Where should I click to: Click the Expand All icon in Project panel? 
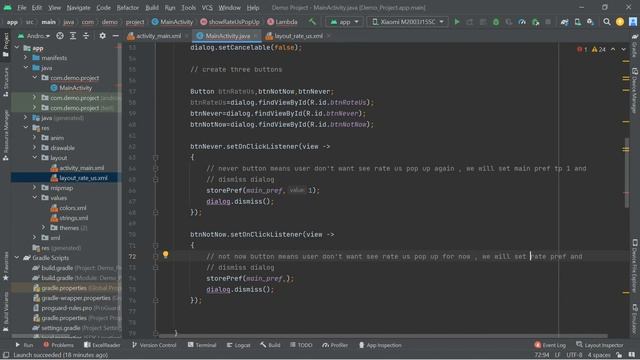[x=73, y=36]
